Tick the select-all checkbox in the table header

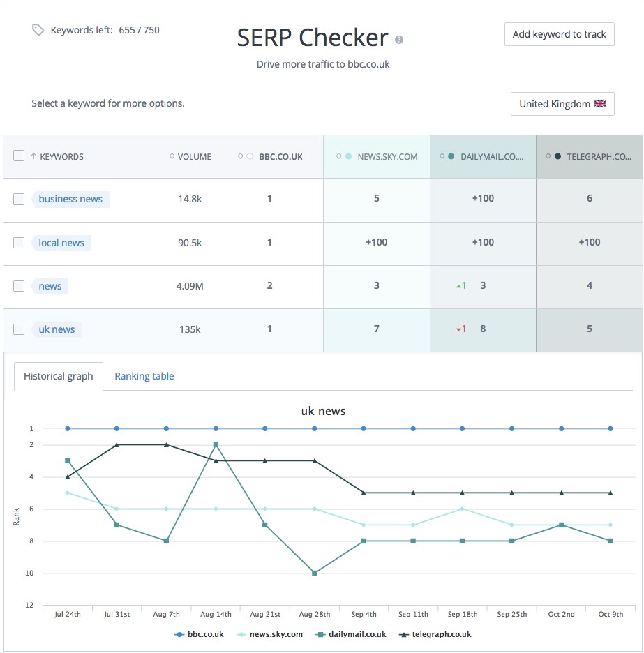[19, 156]
